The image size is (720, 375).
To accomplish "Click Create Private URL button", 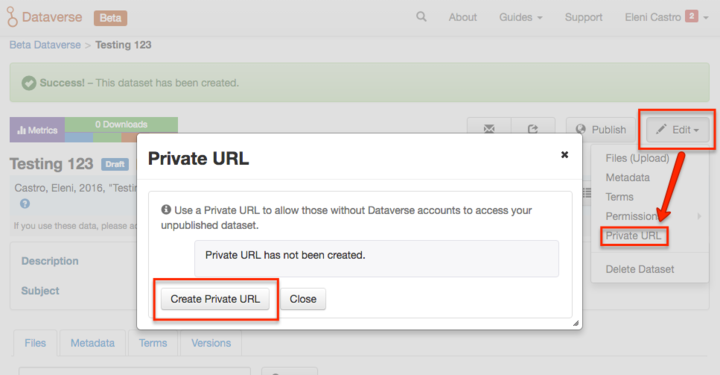I will tap(215, 299).
